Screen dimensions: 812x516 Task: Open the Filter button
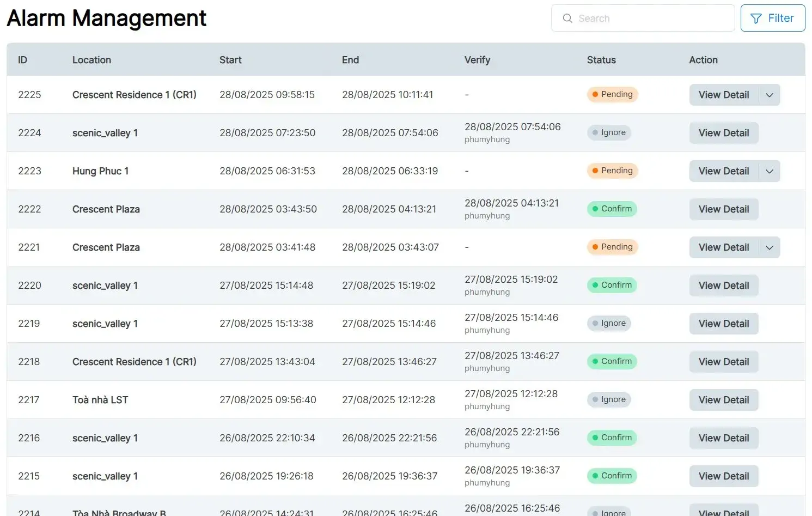[772, 18]
